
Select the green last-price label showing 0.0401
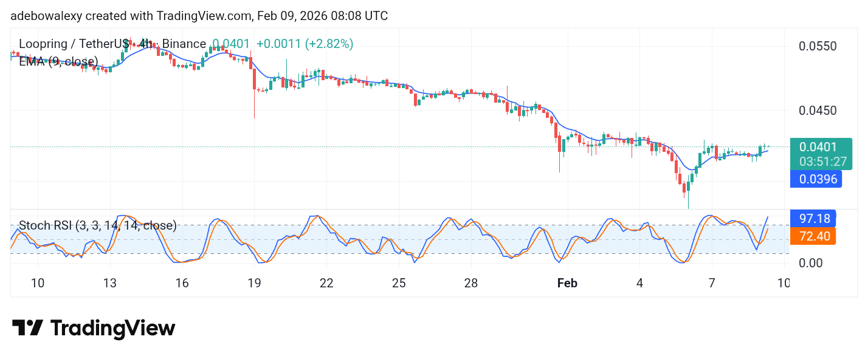tap(817, 146)
